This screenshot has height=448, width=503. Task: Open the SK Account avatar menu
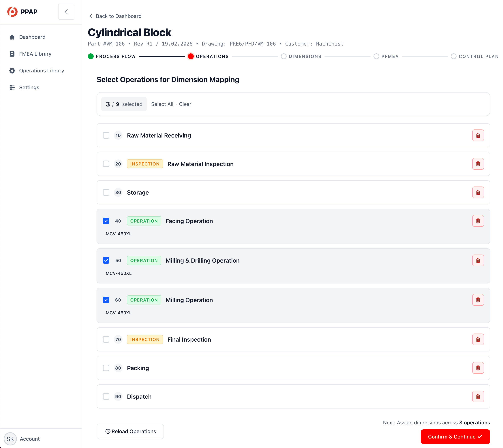[x=10, y=439]
